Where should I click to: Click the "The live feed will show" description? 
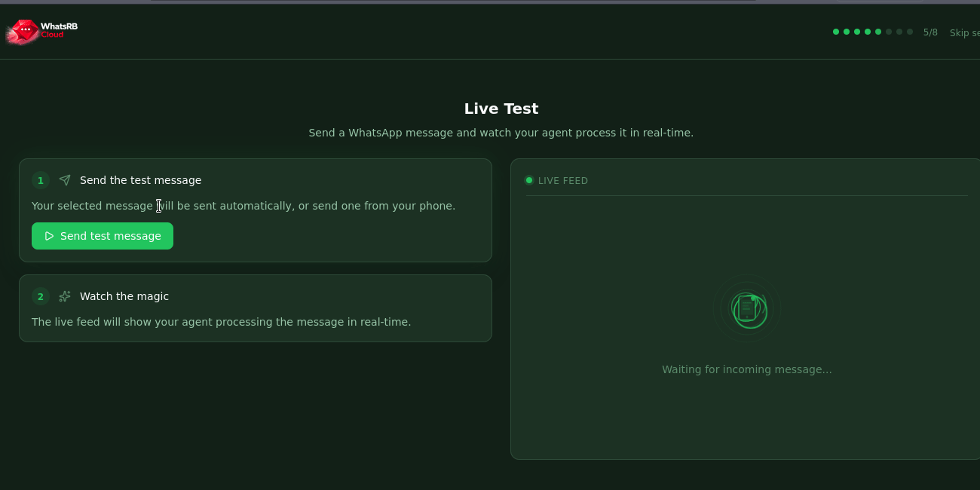(222, 322)
